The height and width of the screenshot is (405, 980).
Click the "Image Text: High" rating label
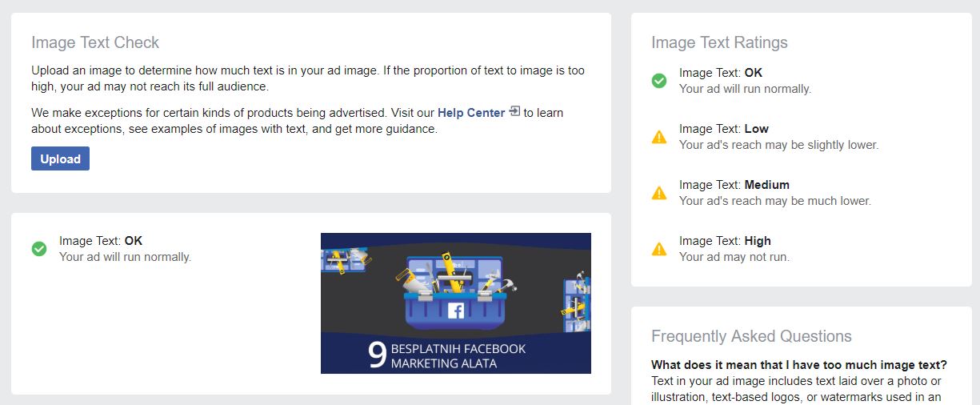pyautogui.click(x=725, y=241)
